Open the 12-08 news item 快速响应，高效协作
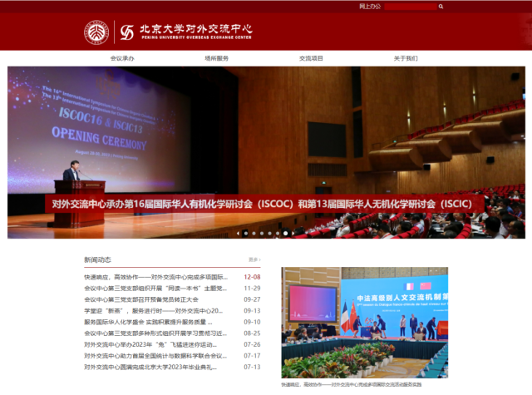Screen dimensions: 532x395 tap(156, 277)
